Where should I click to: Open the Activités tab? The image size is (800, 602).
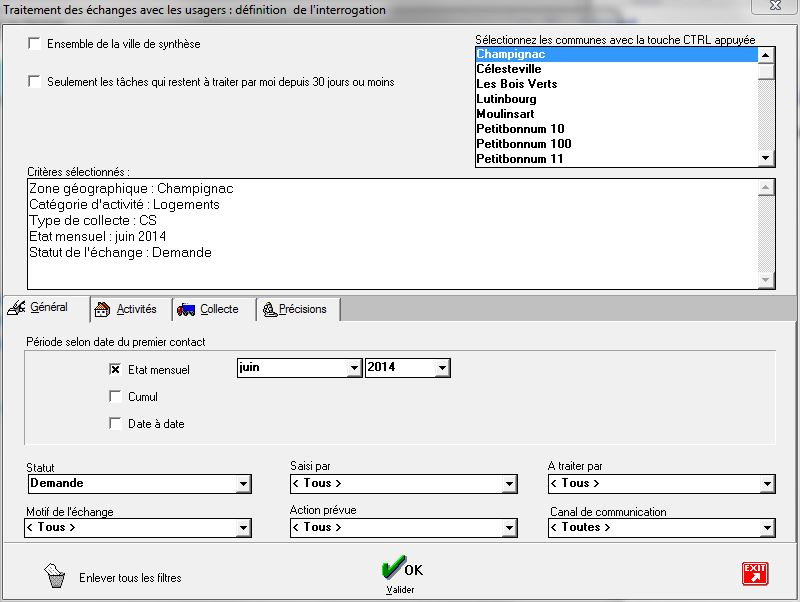coord(129,310)
